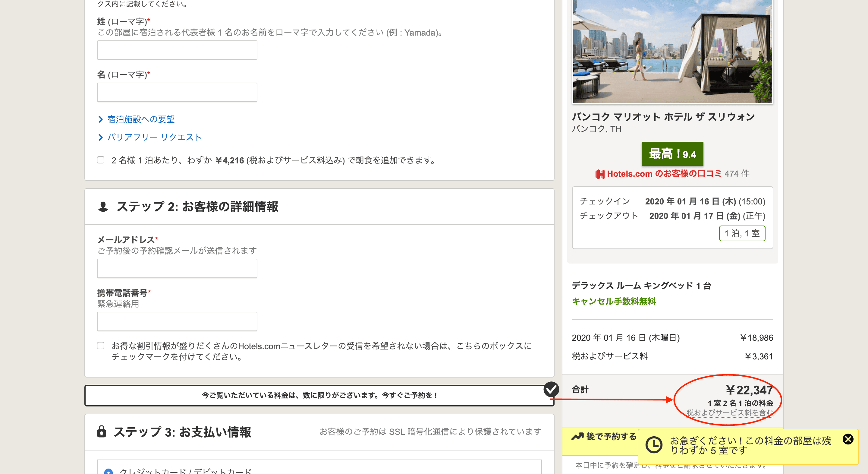
Task: Click the メールアドレス email field
Action: pos(177,268)
